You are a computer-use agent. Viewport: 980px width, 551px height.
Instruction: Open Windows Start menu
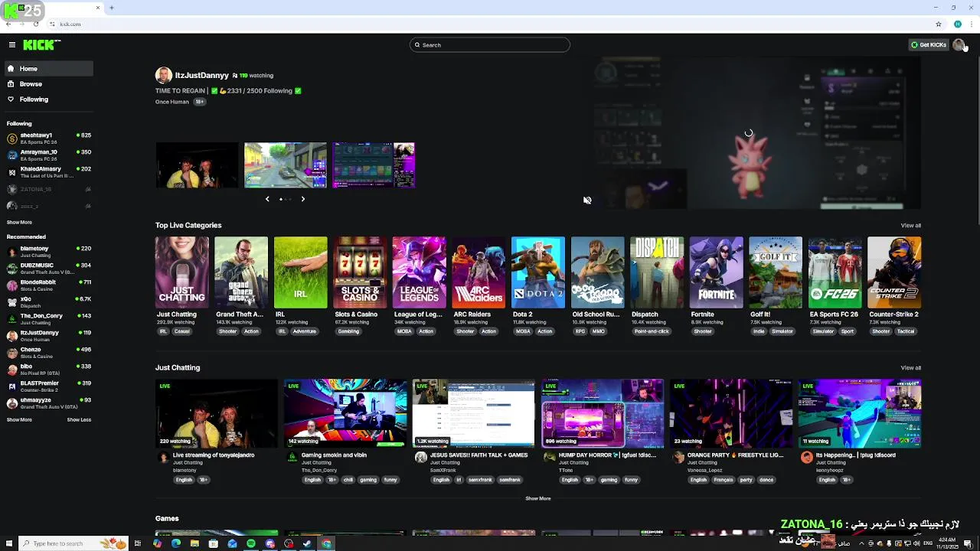coord(8,543)
